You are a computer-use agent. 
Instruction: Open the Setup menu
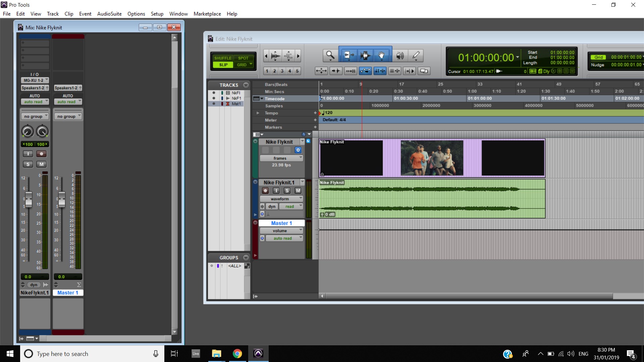click(157, 14)
